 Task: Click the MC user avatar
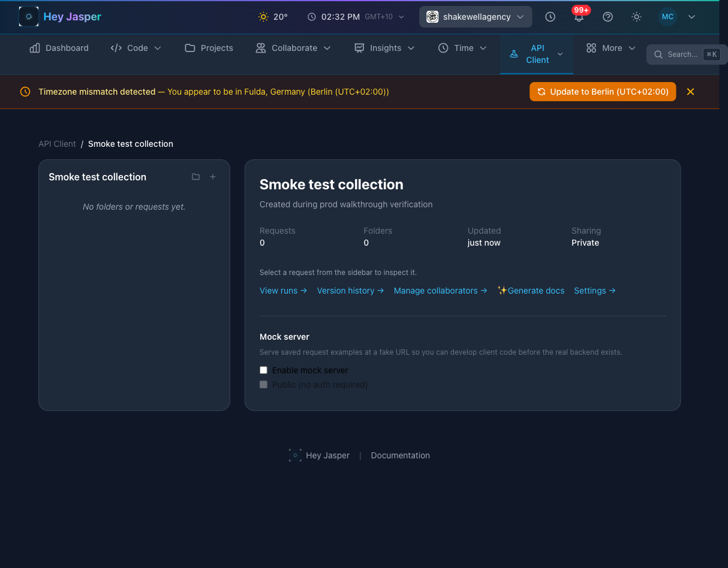click(x=667, y=17)
